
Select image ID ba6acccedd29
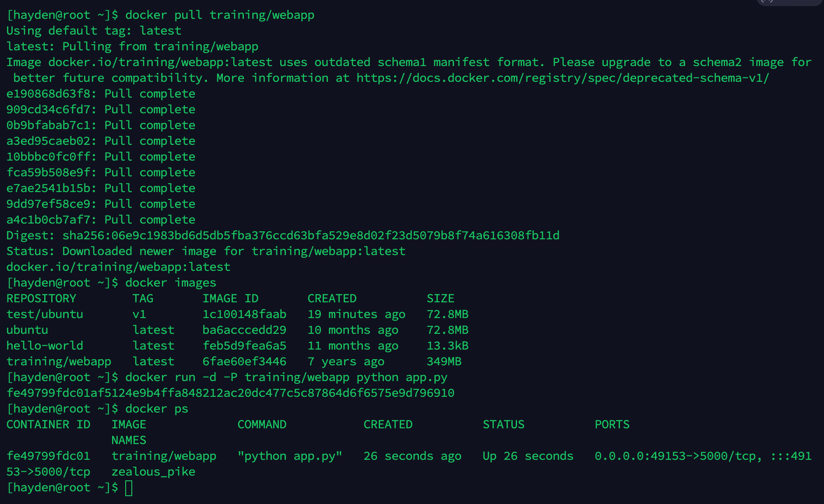244,330
